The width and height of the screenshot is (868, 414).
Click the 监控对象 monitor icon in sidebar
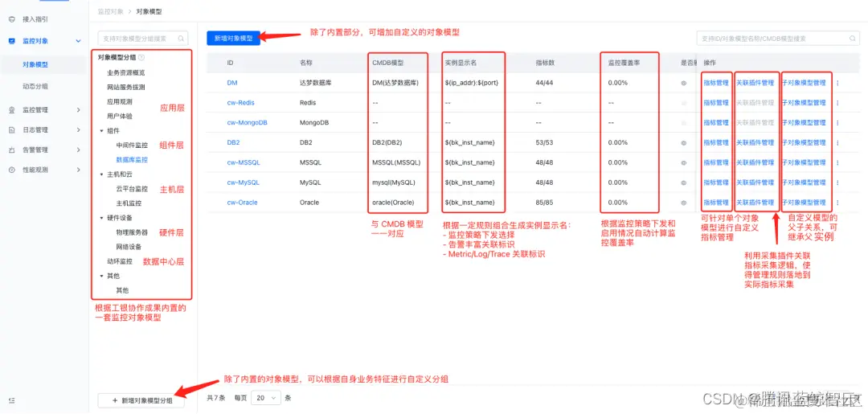coord(11,41)
